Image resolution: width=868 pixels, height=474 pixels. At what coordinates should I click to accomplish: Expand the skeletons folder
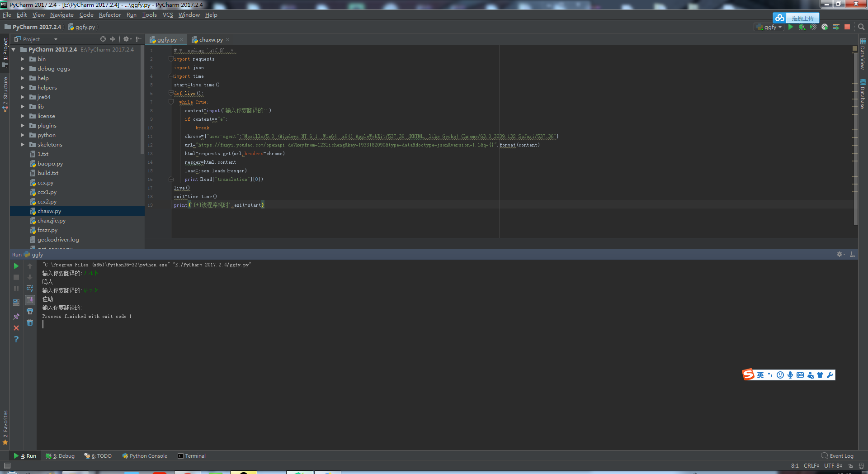(x=22, y=145)
